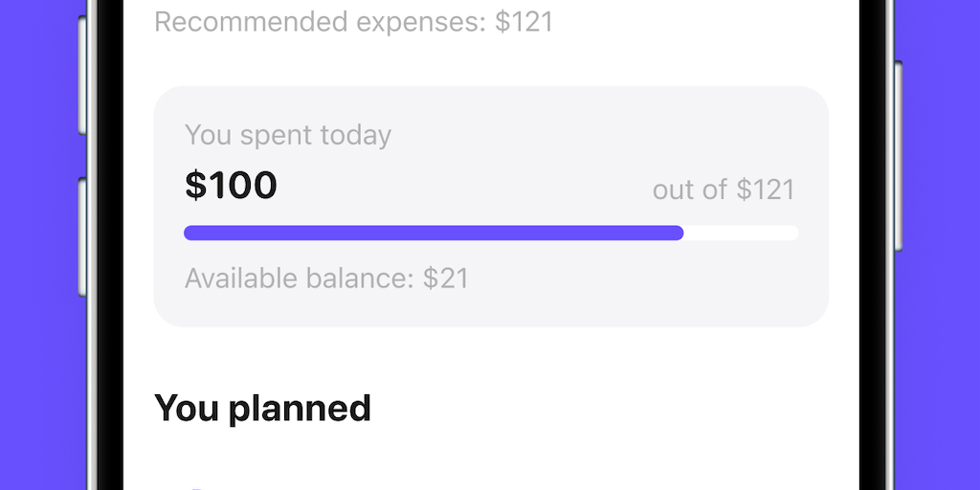This screenshot has width=980, height=490.
Task: Tap the Recommended expenses: $121 text
Action: point(353,22)
